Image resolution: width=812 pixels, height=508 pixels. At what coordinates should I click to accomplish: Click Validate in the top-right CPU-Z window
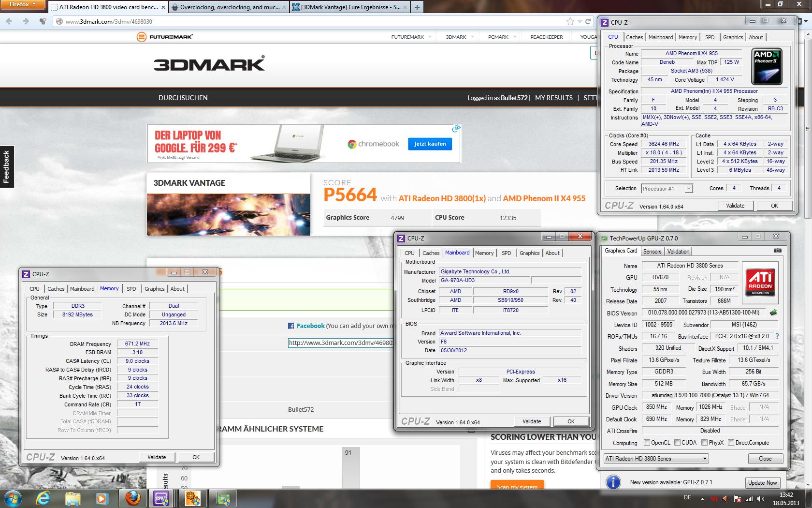(735, 206)
